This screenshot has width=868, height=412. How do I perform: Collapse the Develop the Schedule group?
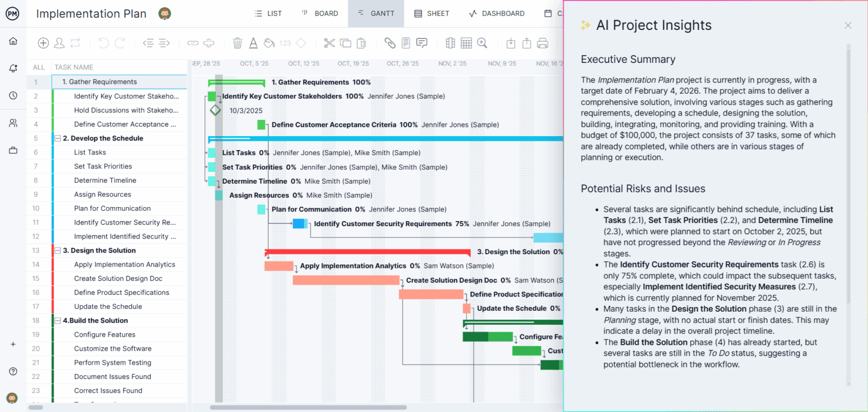pos(58,138)
